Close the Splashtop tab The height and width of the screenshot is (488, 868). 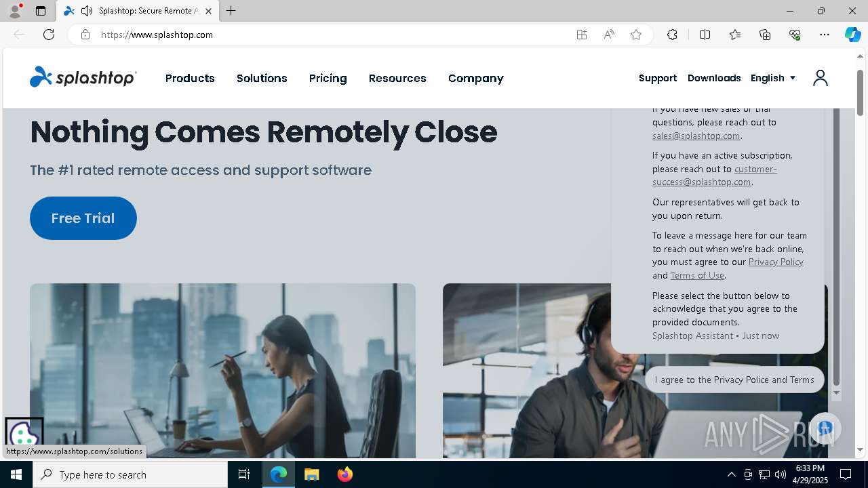(208, 11)
